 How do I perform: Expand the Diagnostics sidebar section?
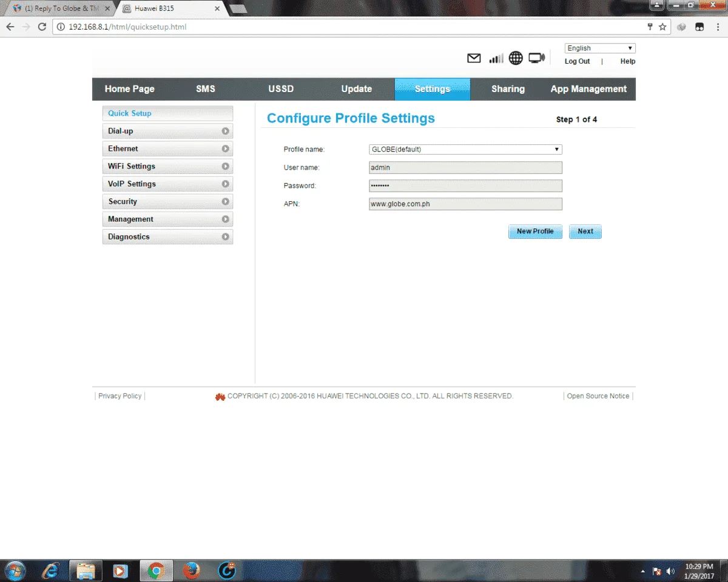pos(167,236)
